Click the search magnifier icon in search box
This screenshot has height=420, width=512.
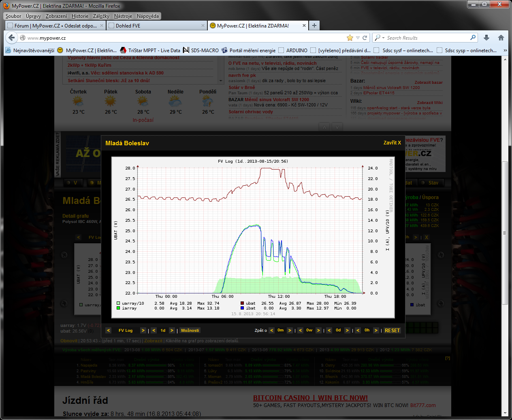click(x=473, y=38)
